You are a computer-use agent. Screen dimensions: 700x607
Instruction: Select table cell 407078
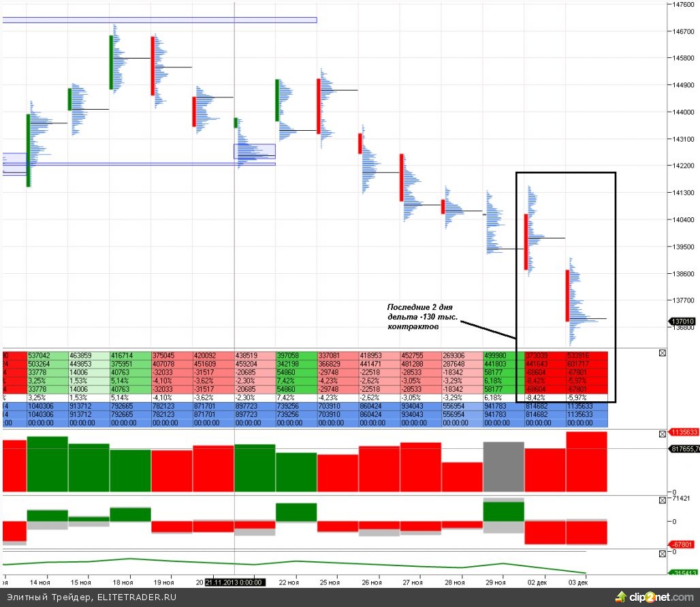[172, 364]
